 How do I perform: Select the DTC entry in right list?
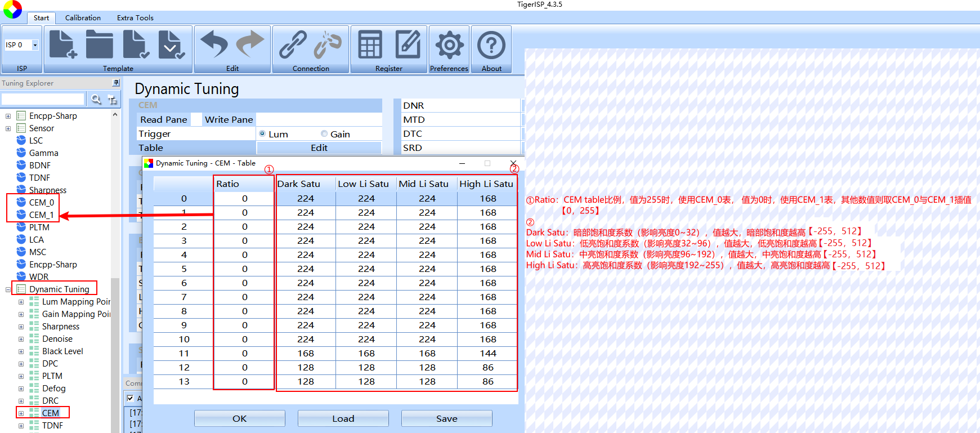(461, 133)
